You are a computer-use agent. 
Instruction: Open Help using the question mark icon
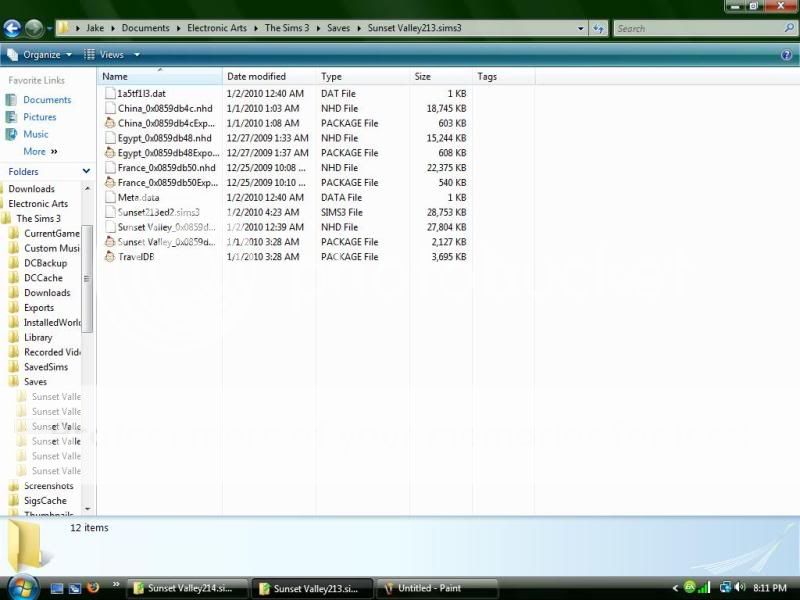(788, 55)
